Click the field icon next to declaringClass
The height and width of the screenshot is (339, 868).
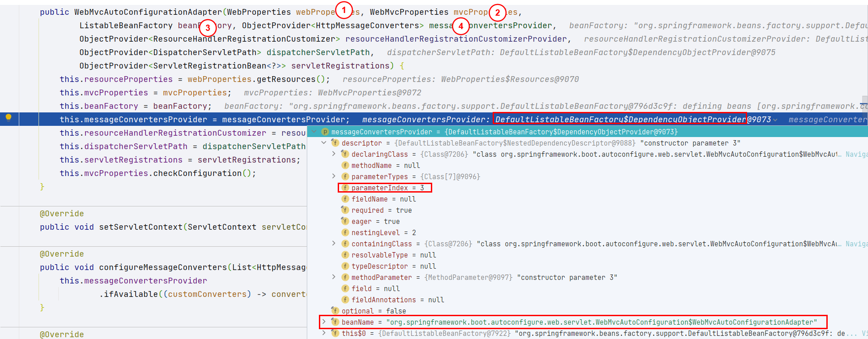(x=345, y=154)
